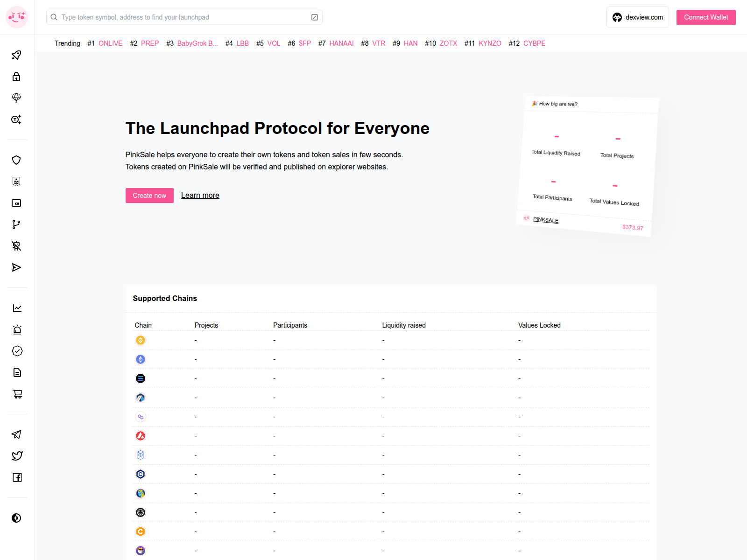The width and height of the screenshot is (747, 560).
Task: Focus the token search input field
Action: point(184,17)
